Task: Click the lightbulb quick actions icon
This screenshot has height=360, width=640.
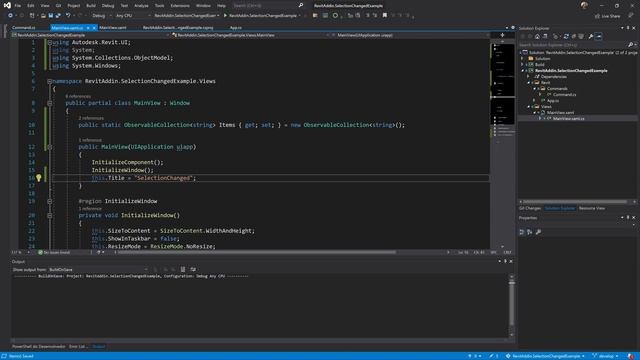Action: point(38,178)
